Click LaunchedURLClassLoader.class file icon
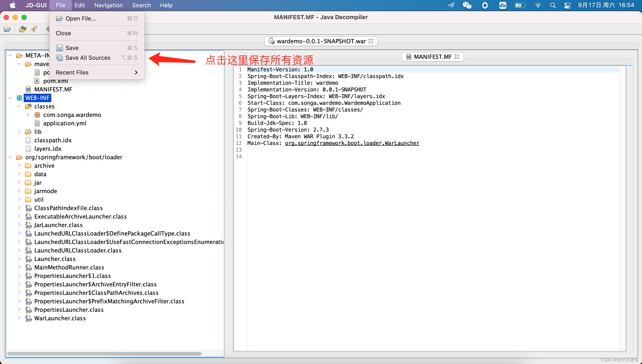 pyautogui.click(x=29, y=250)
